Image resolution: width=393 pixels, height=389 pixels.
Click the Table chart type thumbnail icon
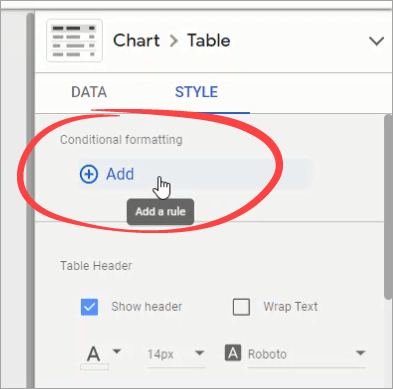74,41
